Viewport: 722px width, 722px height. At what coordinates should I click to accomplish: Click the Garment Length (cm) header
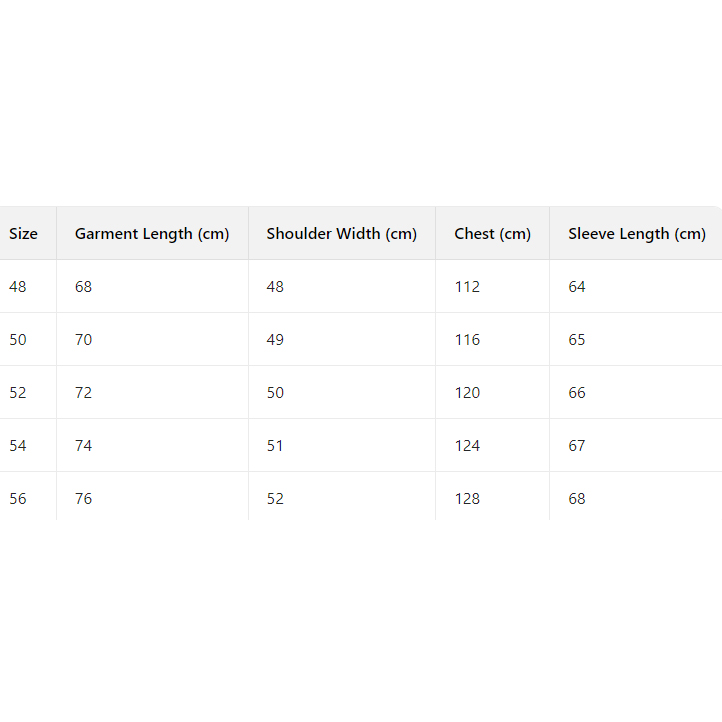point(152,234)
